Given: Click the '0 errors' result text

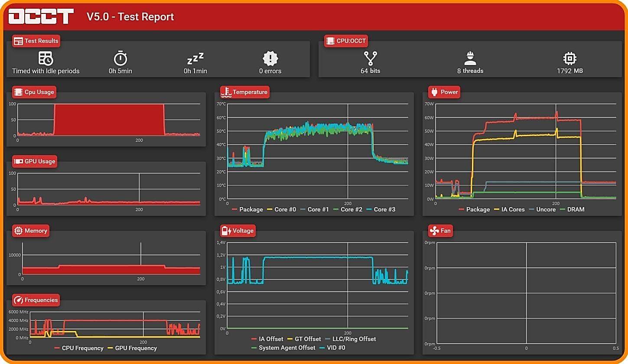Looking at the screenshot, I should coord(270,71).
